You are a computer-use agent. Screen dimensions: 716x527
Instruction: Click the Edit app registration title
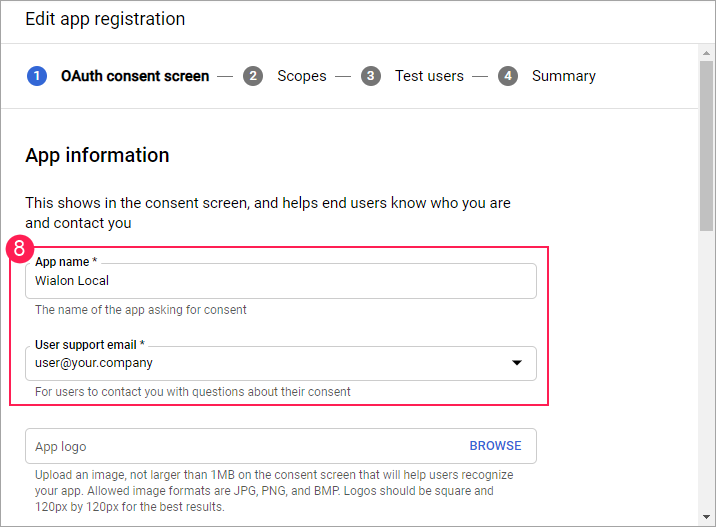click(x=105, y=19)
